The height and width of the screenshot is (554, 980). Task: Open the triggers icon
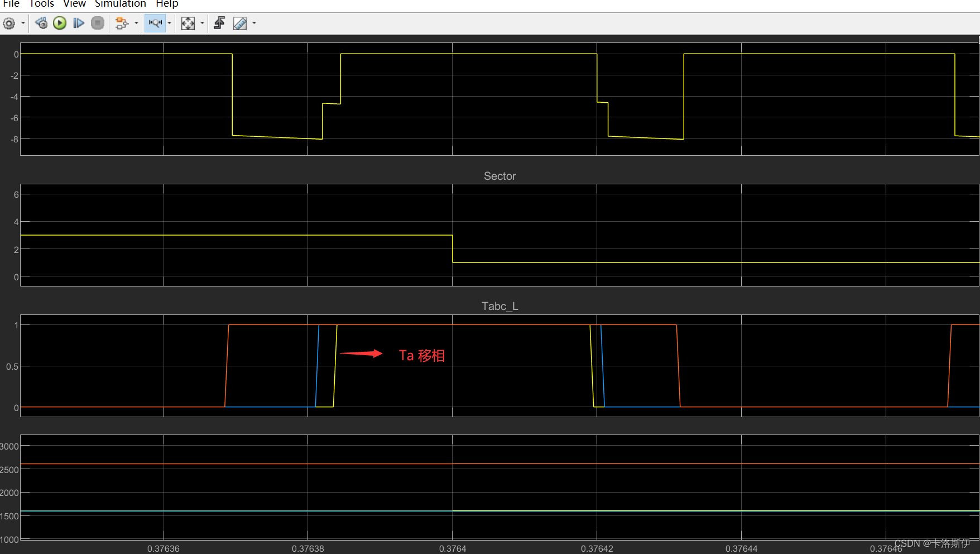219,23
